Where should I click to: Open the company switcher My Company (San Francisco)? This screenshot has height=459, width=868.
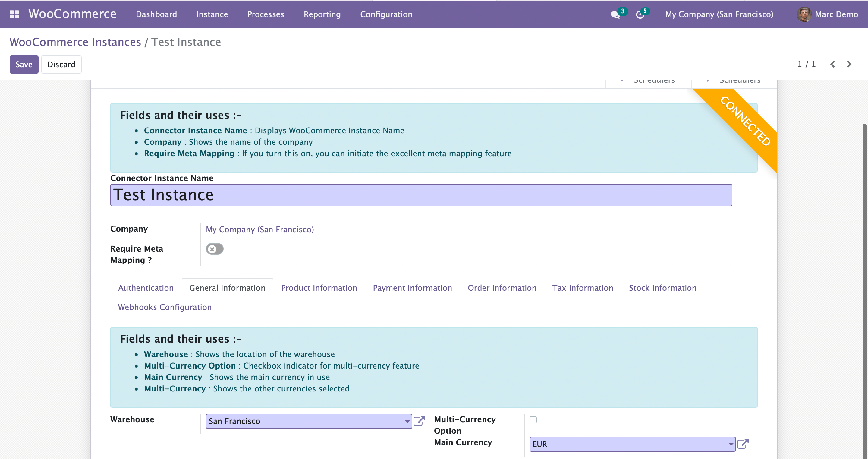(x=719, y=14)
